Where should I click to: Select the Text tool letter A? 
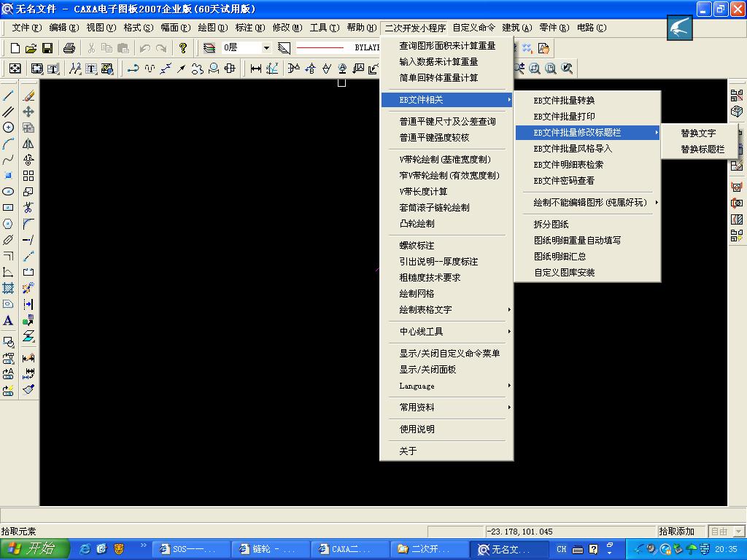coord(8,321)
